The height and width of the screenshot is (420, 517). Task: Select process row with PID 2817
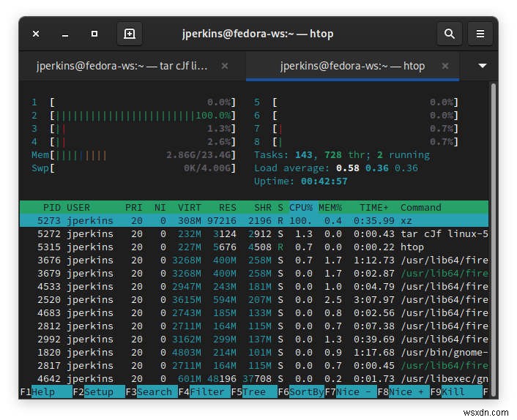tap(254, 365)
